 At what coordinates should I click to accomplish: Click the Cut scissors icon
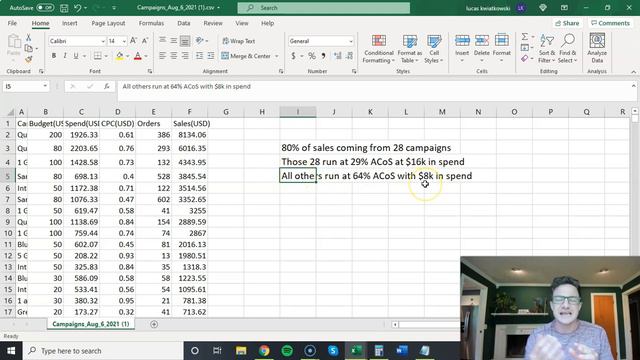[x=29, y=38]
